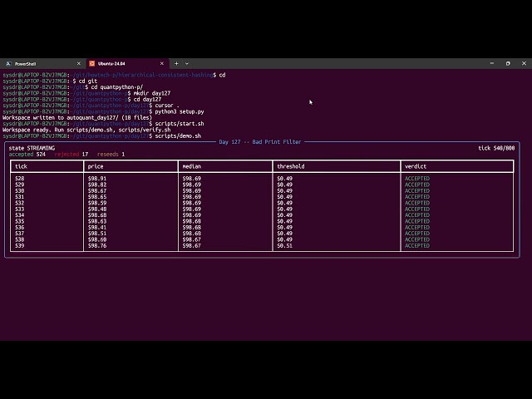The height and width of the screenshot is (399, 532).
Task: Open a new terminal tab
Action: 176,63
